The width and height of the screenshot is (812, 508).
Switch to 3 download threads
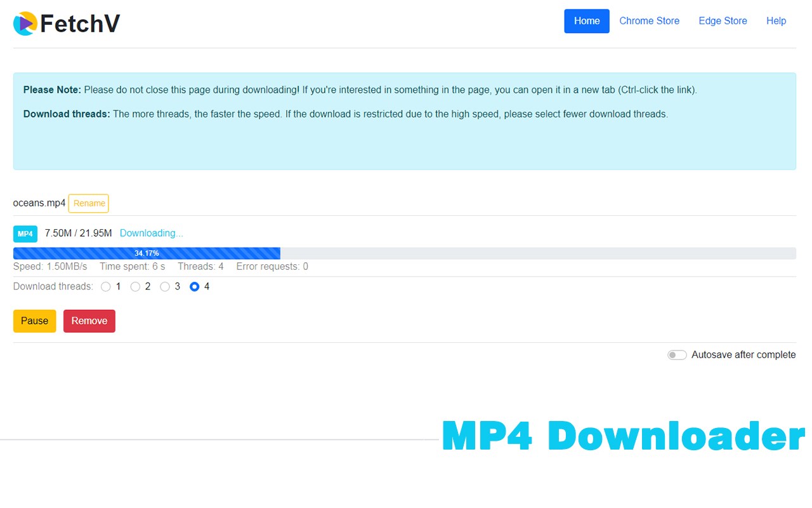point(164,286)
